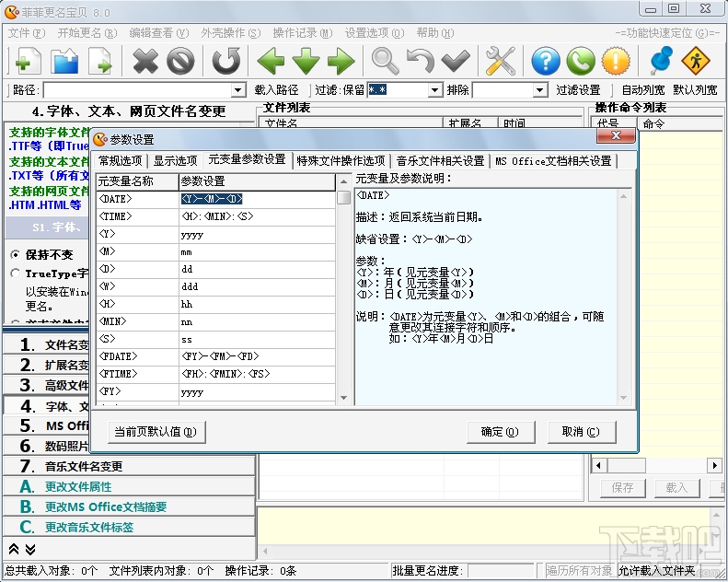Open the 外壳操作(S) menu

(x=231, y=33)
